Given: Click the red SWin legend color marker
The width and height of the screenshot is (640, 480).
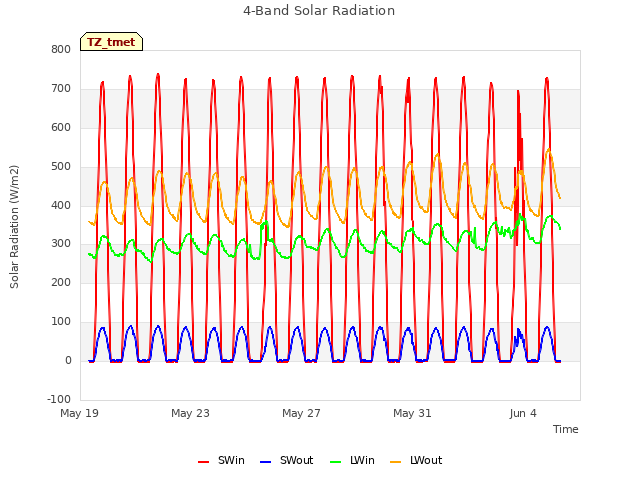Looking at the screenshot, I should [x=203, y=462].
